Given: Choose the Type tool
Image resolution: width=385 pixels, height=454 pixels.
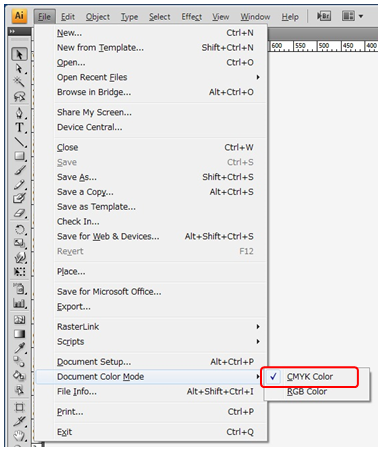Looking at the screenshot, I should pyautogui.click(x=19, y=127).
